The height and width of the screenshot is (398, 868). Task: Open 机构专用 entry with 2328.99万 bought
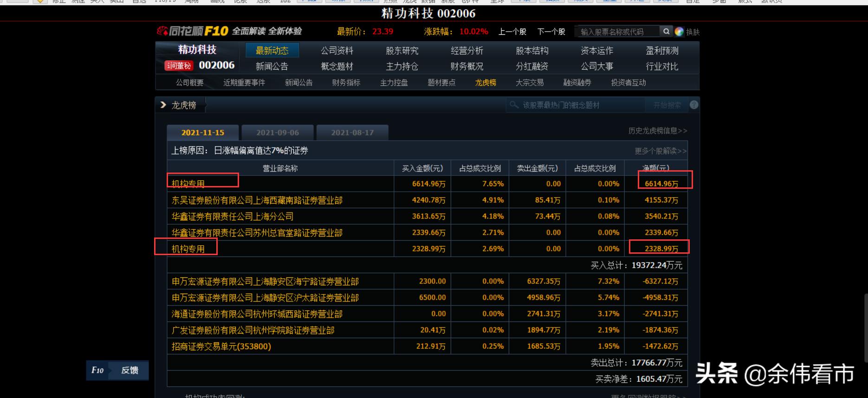(x=188, y=249)
